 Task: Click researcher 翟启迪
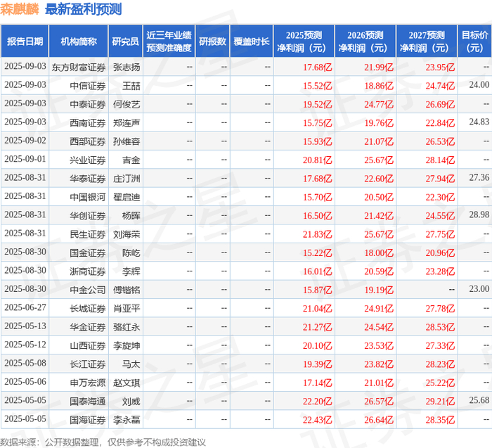coord(127,197)
